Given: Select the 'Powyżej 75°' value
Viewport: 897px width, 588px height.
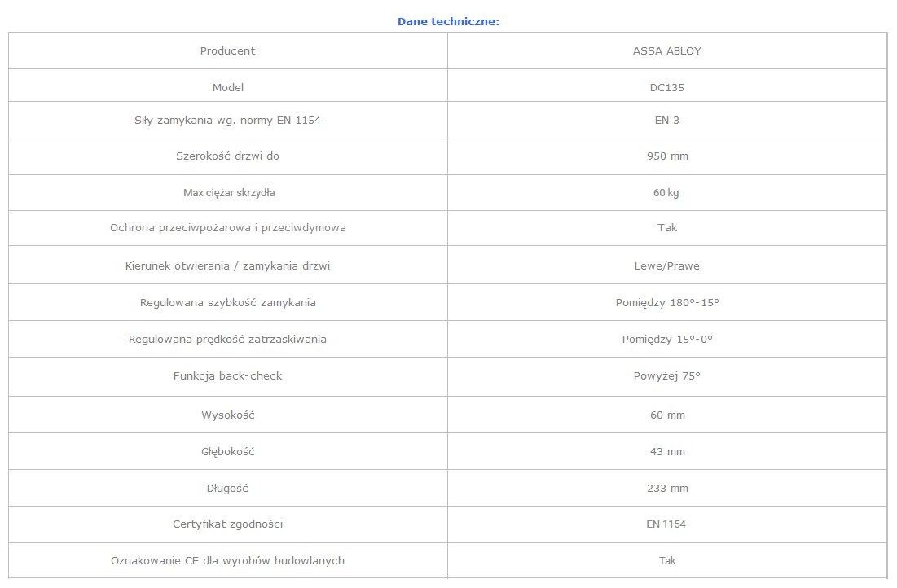Looking at the screenshot, I should 666,375.
